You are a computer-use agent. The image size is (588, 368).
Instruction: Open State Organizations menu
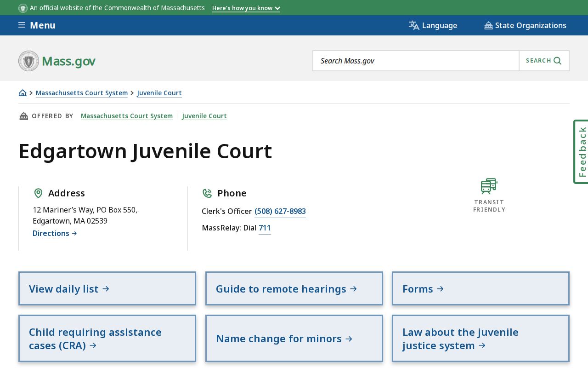click(x=525, y=25)
